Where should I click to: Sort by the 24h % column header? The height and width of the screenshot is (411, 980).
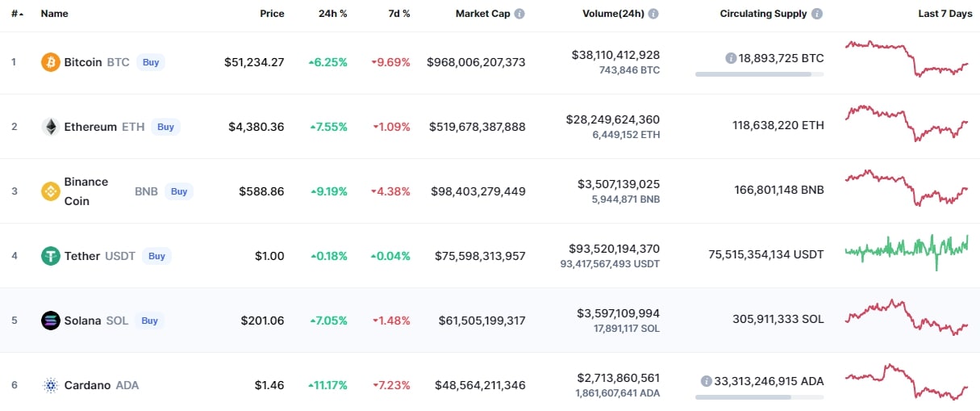[x=332, y=14]
